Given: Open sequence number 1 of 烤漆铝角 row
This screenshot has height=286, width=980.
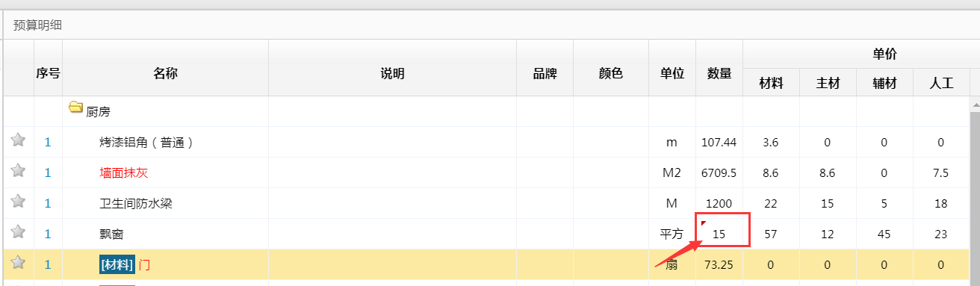Looking at the screenshot, I should click(x=48, y=142).
